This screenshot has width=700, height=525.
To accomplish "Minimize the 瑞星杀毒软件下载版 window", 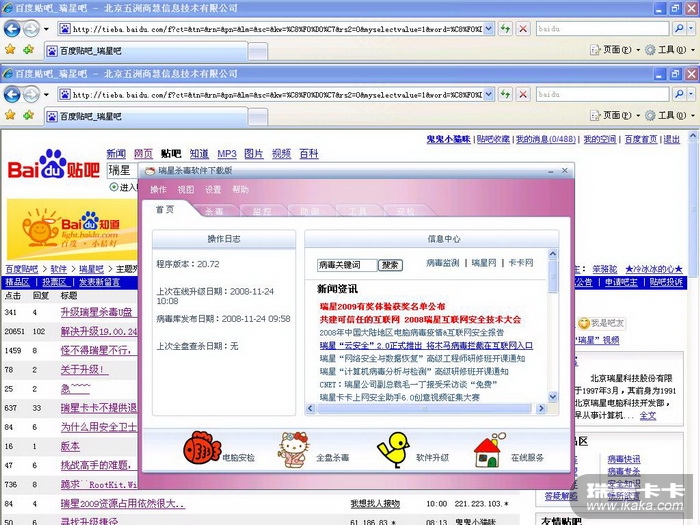I will (550, 171).
